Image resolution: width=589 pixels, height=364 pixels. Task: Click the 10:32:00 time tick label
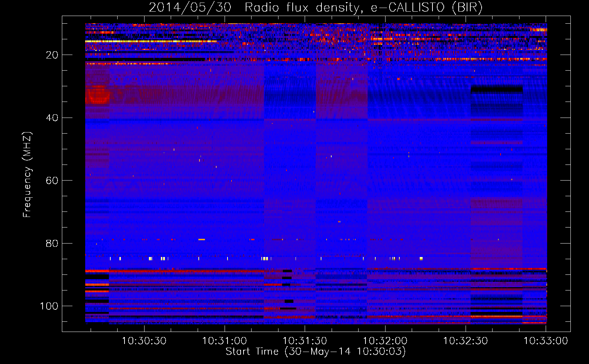click(385, 341)
